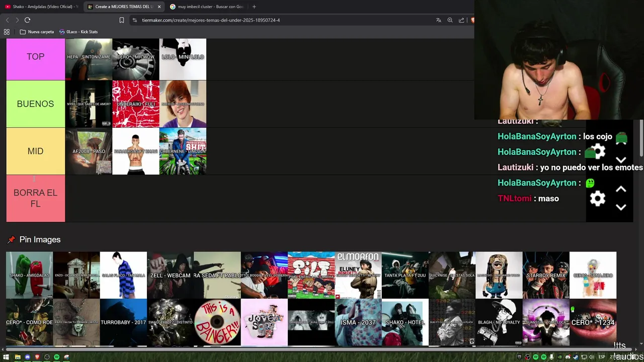Viewport: 644px width, 362px height.
Task: Open the zoom magnifier icon
Action: click(450, 20)
